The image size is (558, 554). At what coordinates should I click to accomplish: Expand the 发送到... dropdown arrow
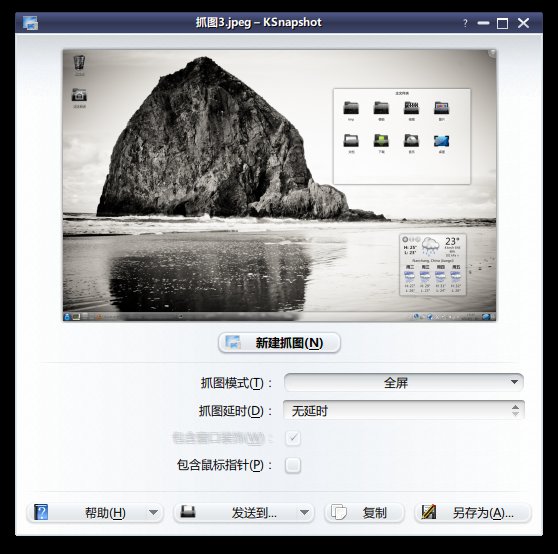[x=304, y=513]
